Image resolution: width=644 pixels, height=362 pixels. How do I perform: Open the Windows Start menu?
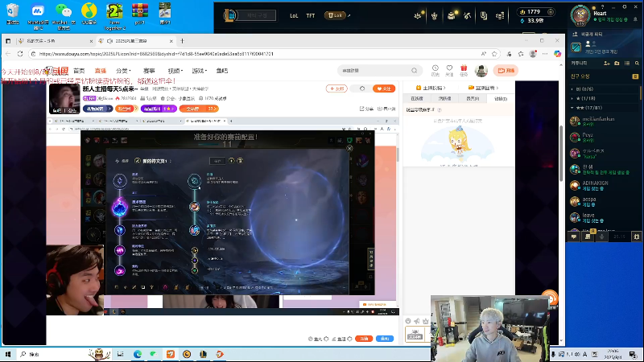8,354
